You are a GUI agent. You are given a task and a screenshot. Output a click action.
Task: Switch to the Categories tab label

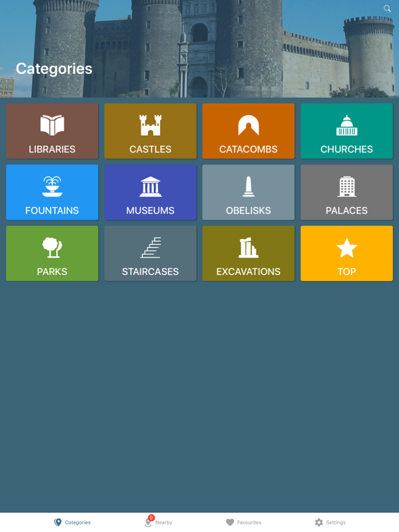coord(78,522)
